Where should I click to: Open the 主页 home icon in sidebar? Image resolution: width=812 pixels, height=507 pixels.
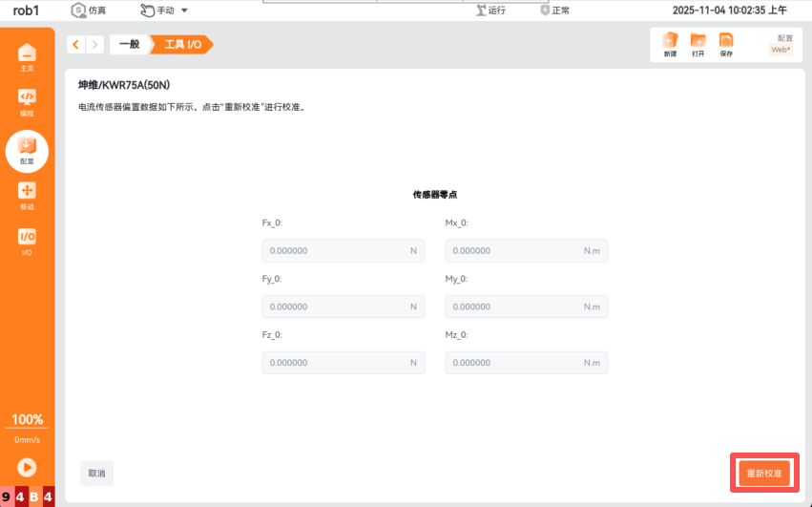coord(27,55)
